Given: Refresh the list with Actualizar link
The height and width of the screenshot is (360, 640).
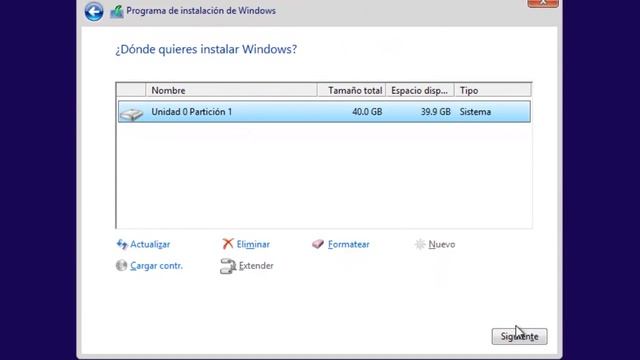Looking at the screenshot, I should (x=150, y=244).
